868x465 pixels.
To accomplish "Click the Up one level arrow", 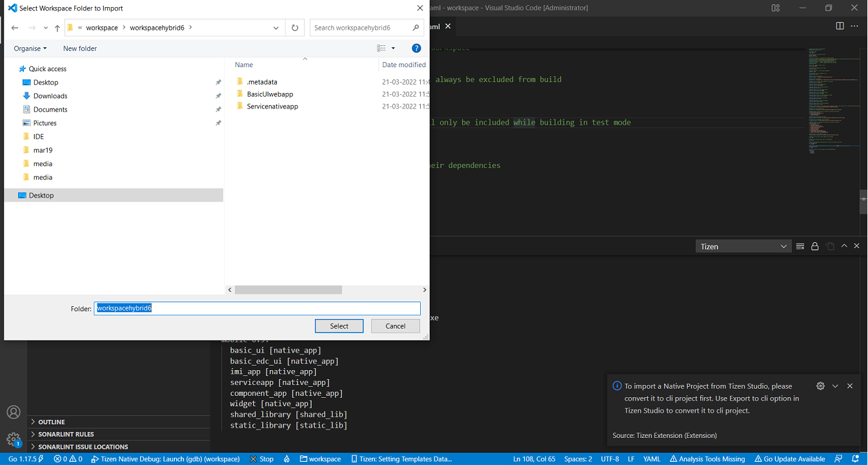I will pos(57,28).
